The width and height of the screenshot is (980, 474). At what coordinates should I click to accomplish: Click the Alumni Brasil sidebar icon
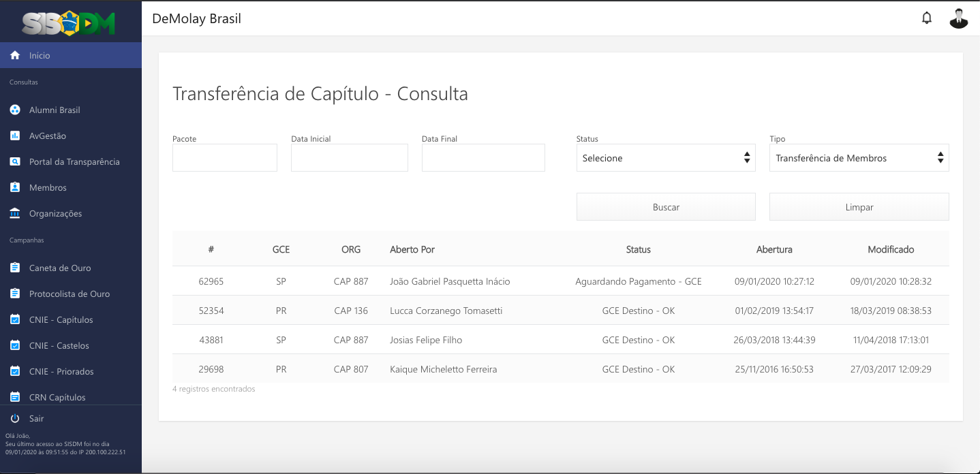15,110
